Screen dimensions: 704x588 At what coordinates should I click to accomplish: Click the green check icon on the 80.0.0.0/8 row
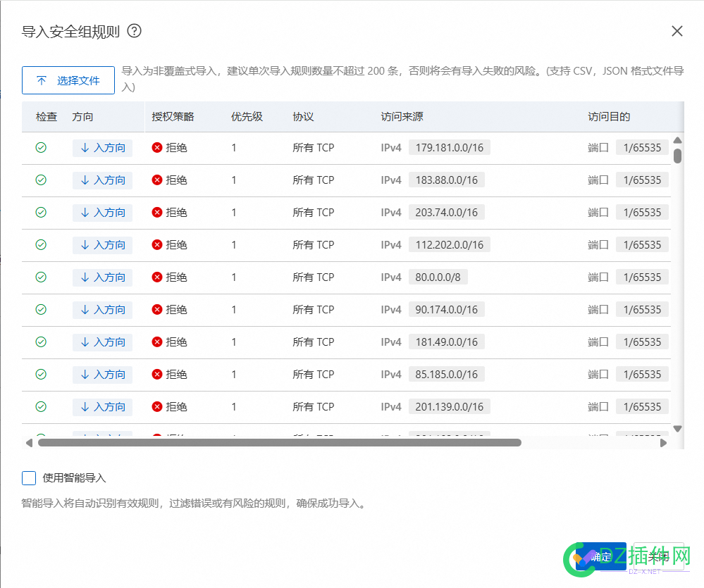click(41, 277)
